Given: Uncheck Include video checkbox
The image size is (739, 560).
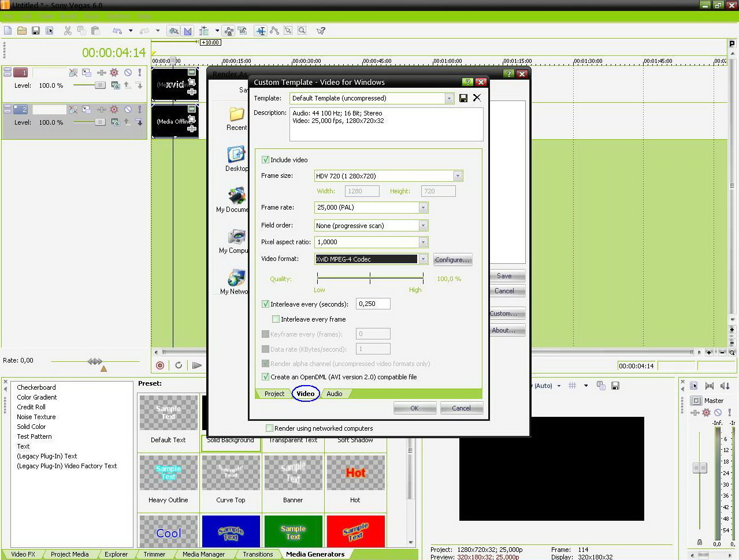Looking at the screenshot, I should (x=265, y=160).
